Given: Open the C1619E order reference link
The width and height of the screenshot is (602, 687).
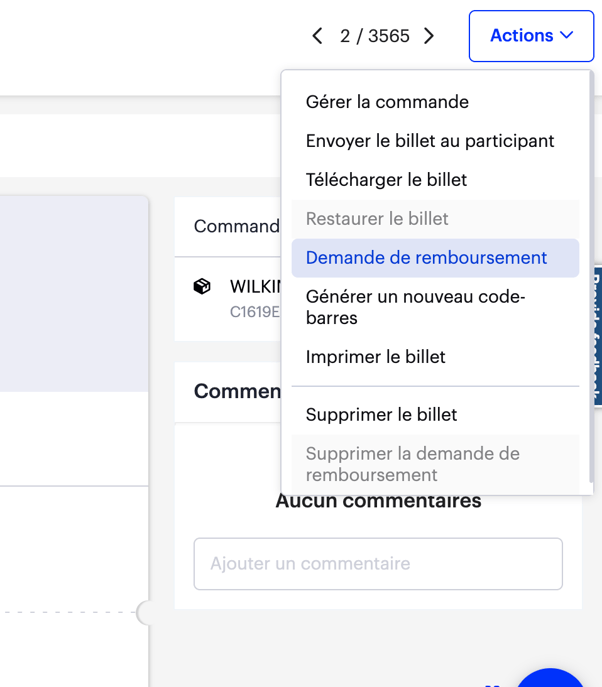Looking at the screenshot, I should (x=255, y=312).
